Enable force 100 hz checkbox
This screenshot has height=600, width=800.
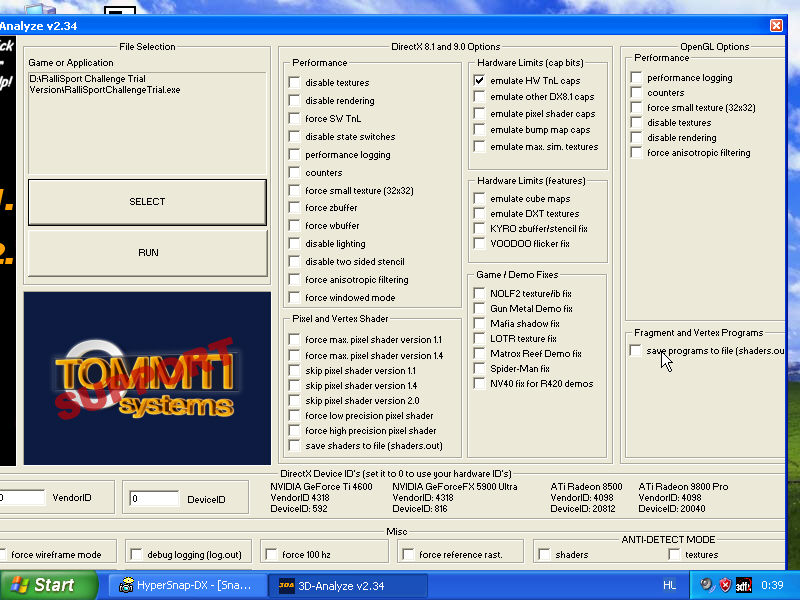point(271,554)
